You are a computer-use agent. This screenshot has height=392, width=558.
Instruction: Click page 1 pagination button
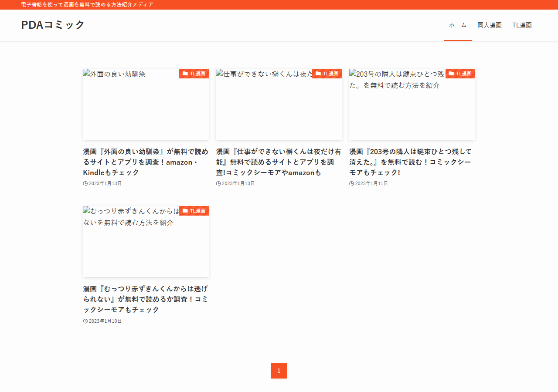tap(279, 371)
